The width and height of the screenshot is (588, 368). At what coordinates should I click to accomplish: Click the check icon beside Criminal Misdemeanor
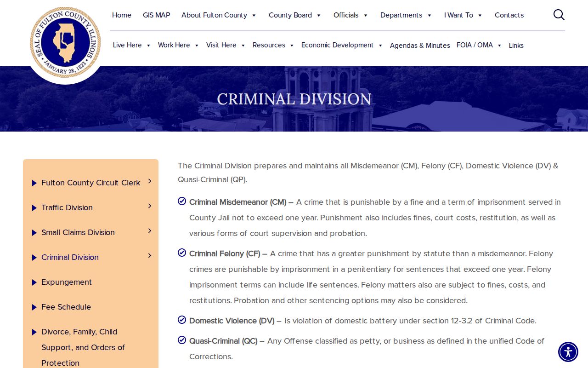(x=182, y=201)
